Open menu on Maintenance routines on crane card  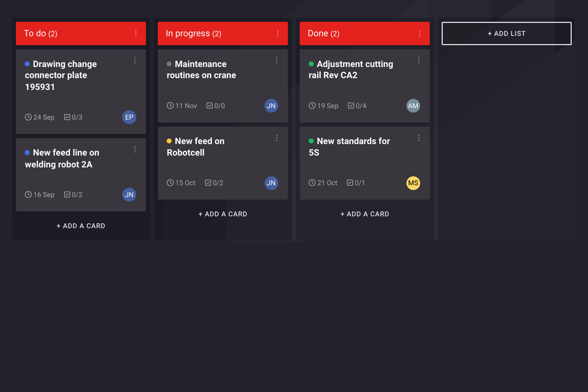click(277, 60)
